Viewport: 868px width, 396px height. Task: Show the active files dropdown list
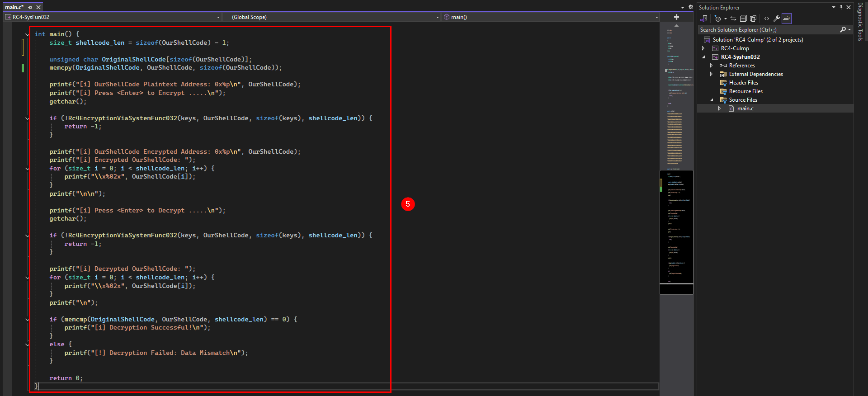tap(683, 7)
